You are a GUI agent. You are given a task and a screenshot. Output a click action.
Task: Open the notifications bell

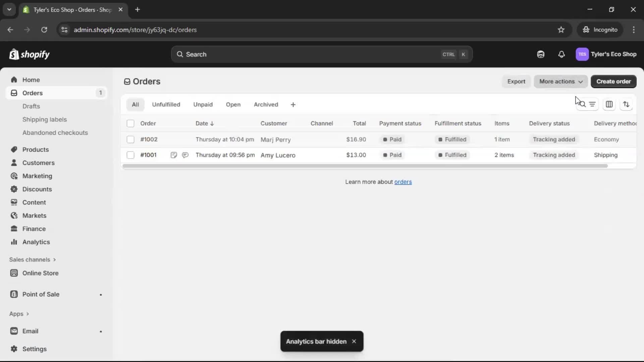(562, 54)
